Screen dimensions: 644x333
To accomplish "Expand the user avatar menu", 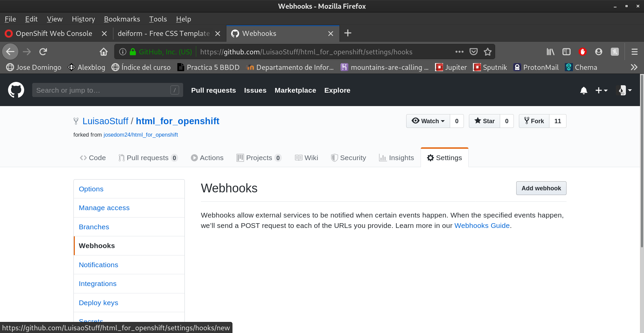I will click(625, 90).
